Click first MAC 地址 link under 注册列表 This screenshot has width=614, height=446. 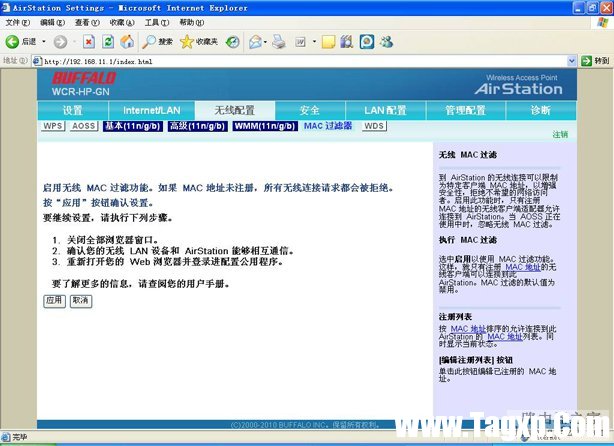[468, 329]
